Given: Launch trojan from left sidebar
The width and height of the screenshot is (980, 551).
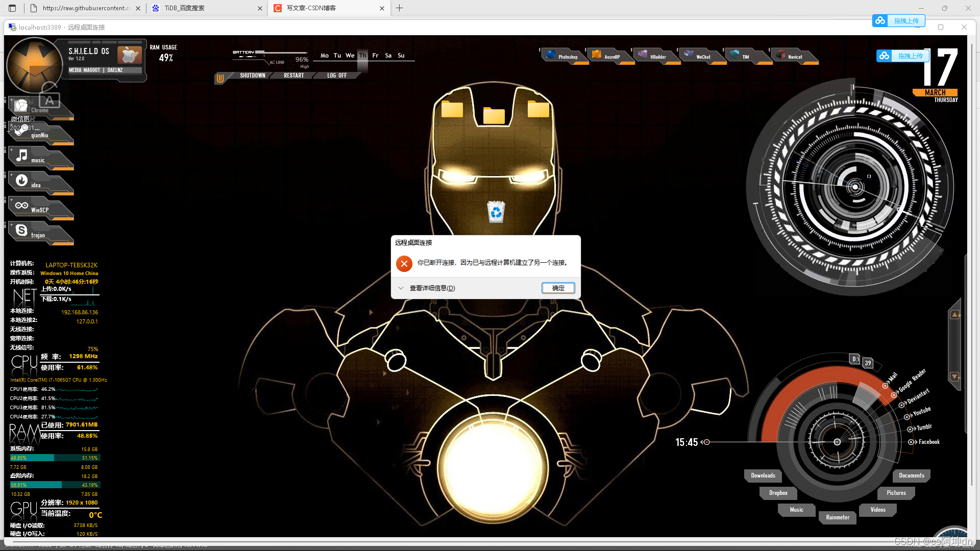Looking at the screenshot, I should pyautogui.click(x=40, y=233).
